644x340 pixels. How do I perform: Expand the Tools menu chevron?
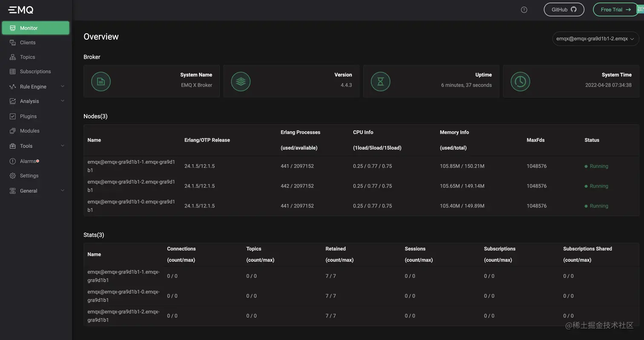coord(63,146)
